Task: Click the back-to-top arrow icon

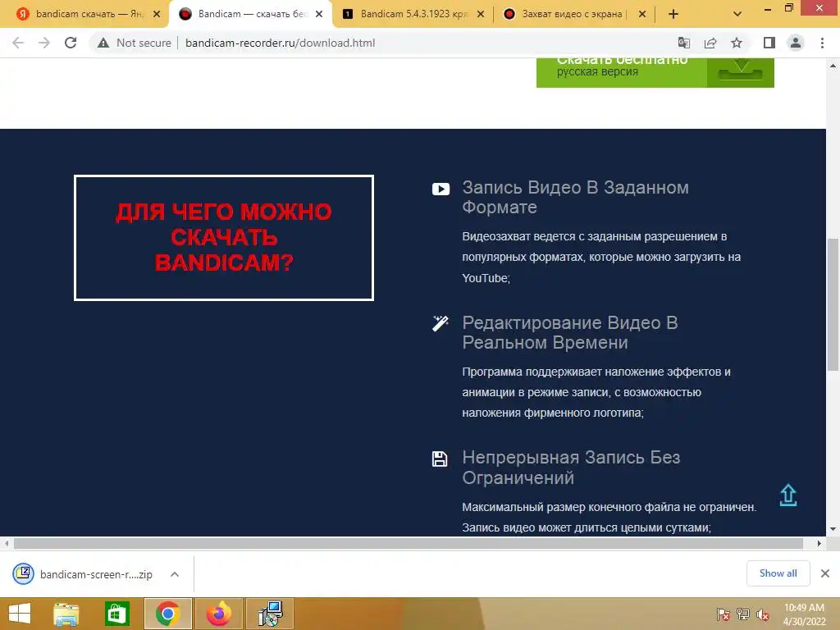Action: point(788,495)
